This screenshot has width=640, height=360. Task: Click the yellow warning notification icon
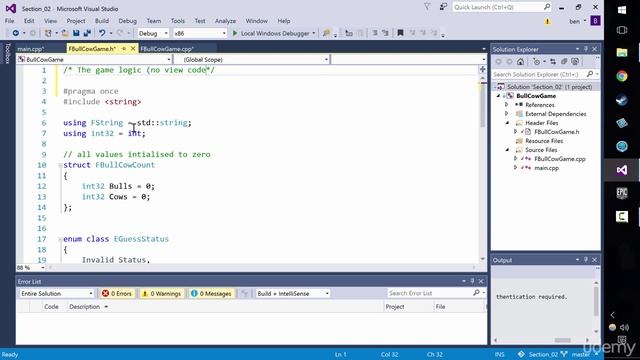tap(547, 21)
